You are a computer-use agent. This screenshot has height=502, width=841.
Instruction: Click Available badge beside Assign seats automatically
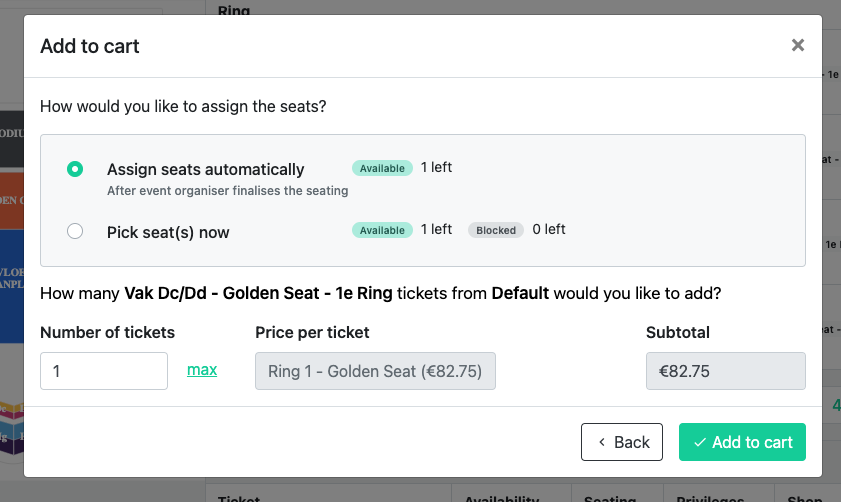[x=382, y=168]
